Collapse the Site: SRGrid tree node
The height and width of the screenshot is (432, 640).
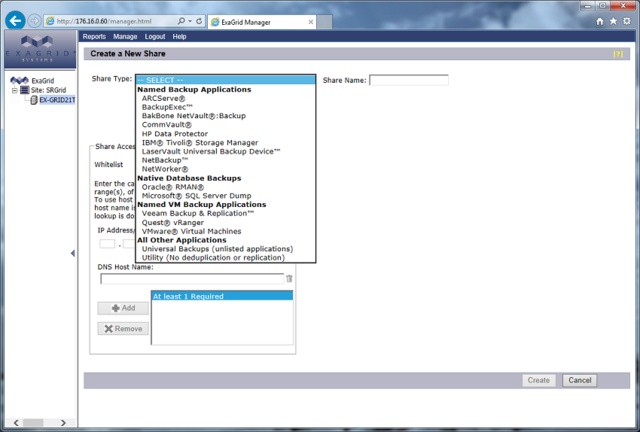click(14, 90)
